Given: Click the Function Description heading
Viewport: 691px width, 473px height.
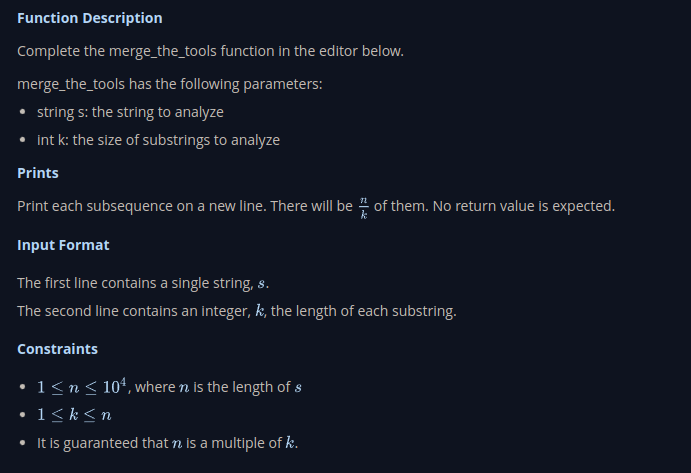Looking at the screenshot, I should [90, 19].
